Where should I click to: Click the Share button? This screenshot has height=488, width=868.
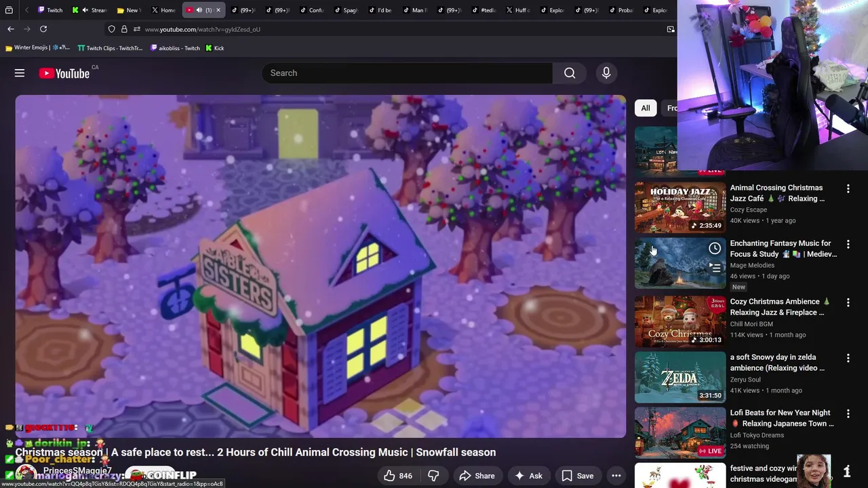tap(477, 476)
